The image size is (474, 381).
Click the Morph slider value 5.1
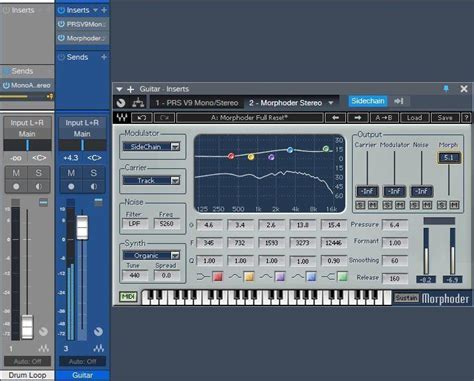point(449,158)
